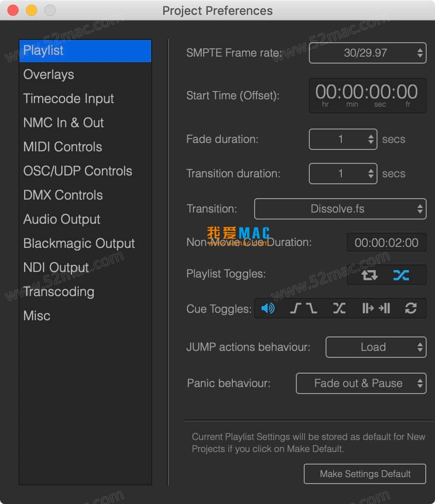
Task: Go to Transcoding preferences
Action: point(85,291)
